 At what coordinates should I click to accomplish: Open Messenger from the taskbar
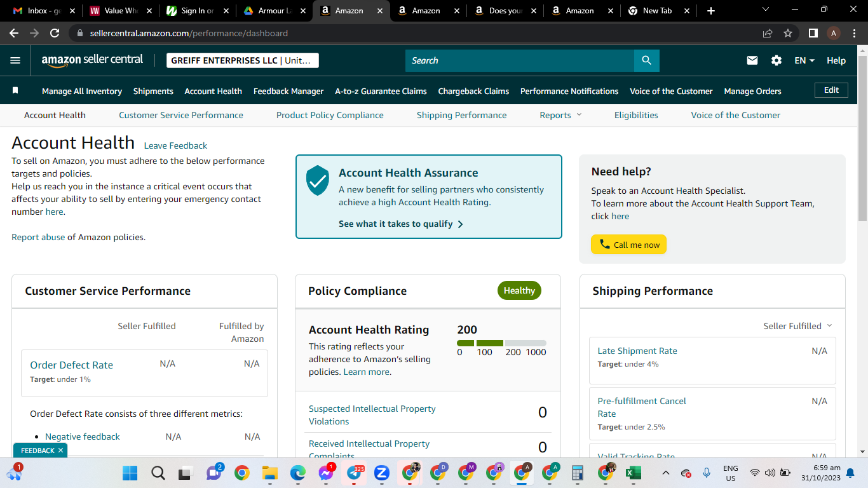click(x=327, y=473)
